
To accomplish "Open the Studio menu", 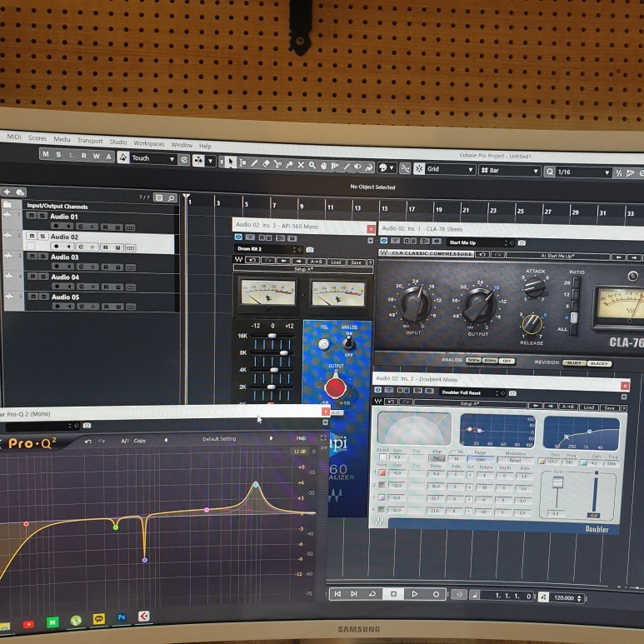I will [118, 142].
